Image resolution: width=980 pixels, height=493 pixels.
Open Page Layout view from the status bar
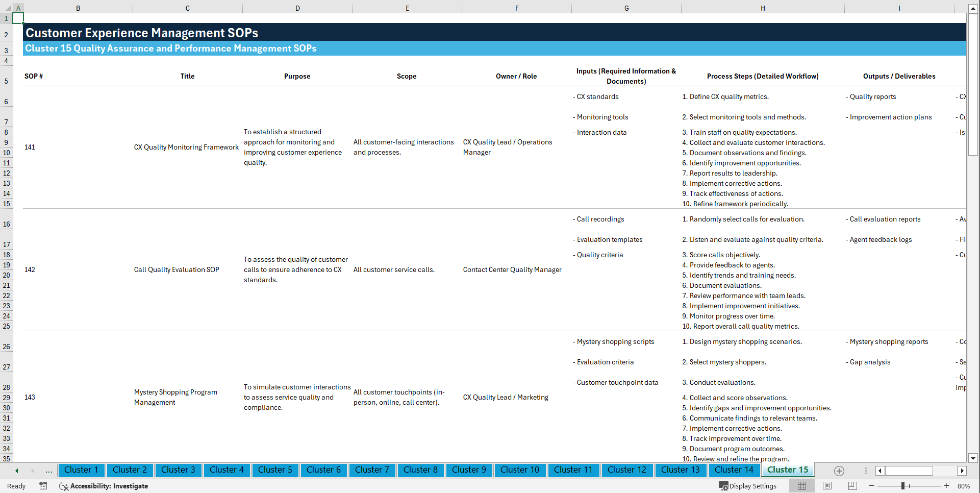coord(826,486)
